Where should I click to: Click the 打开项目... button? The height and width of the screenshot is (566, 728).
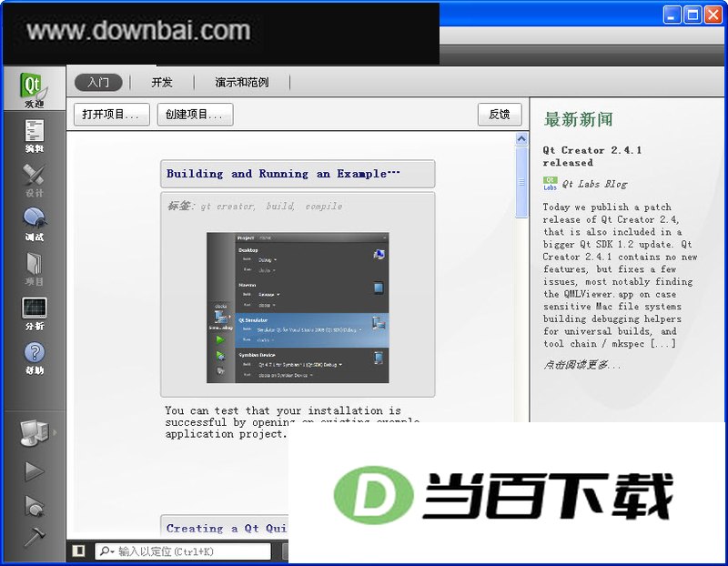tap(111, 115)
